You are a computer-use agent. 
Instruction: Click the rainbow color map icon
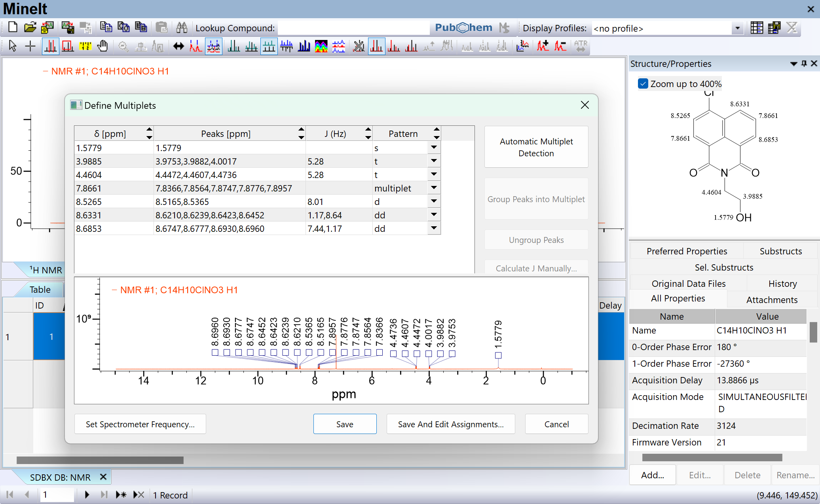tap(321, 46)
